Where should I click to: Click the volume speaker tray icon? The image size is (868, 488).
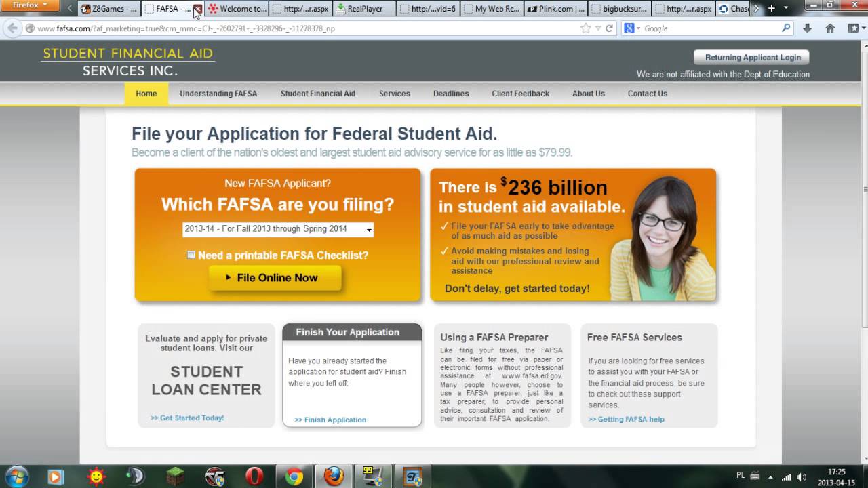coord(802,477)
